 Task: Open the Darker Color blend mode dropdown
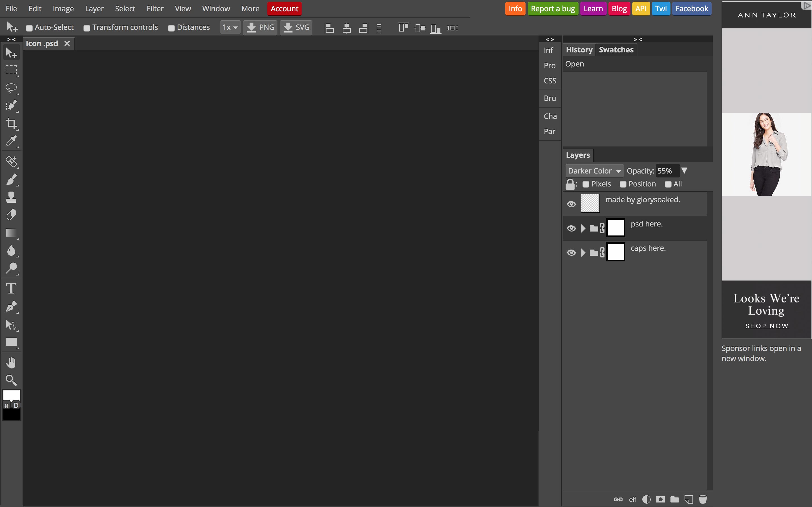594,171
